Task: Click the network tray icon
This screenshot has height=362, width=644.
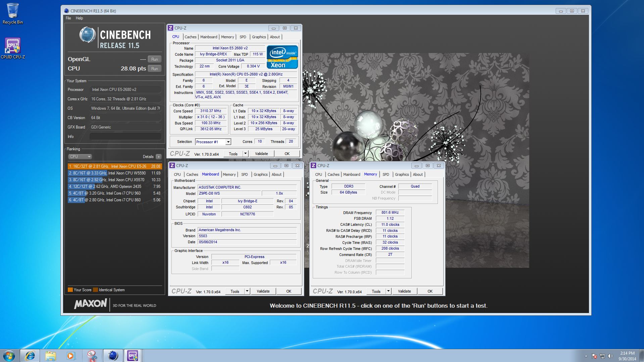Action: [x=602, y=356]
